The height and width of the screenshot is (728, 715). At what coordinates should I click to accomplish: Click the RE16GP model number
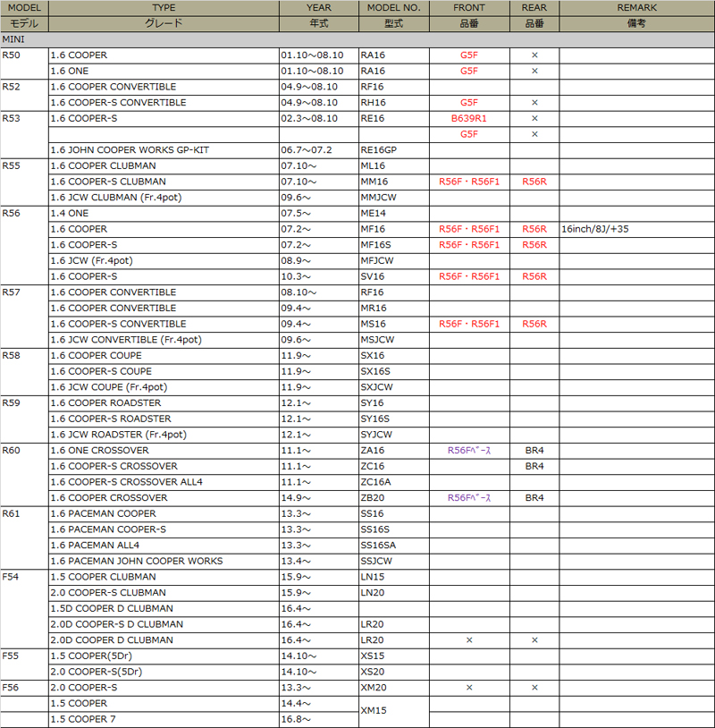(x=394, y=150)
